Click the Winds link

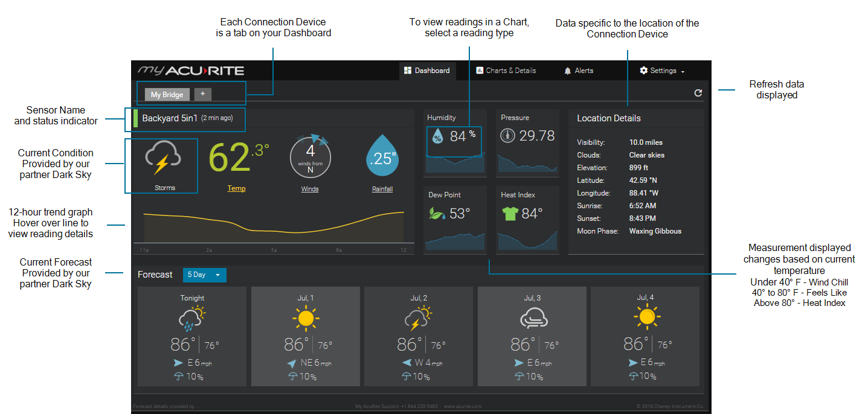(310, 189)
